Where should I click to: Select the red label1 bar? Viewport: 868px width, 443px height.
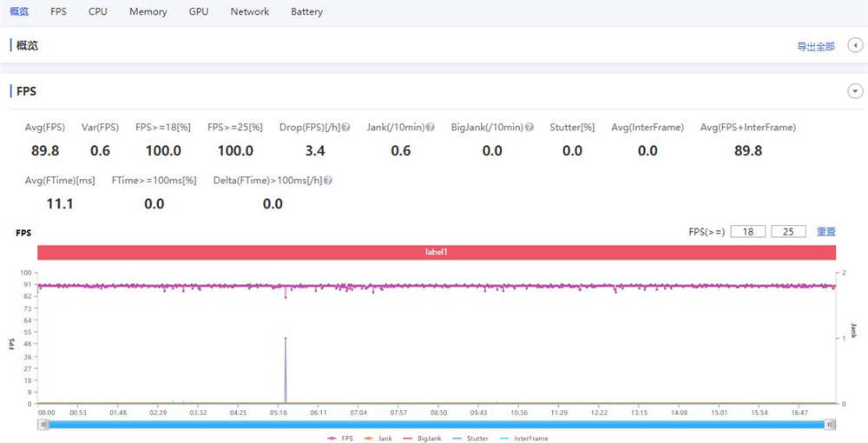click(437, 252)
